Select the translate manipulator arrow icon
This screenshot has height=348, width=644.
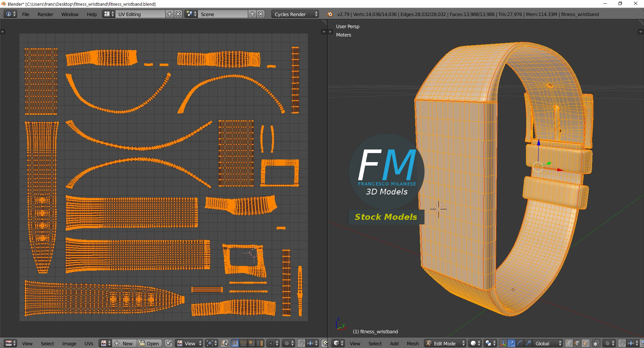tap(512, 343)
